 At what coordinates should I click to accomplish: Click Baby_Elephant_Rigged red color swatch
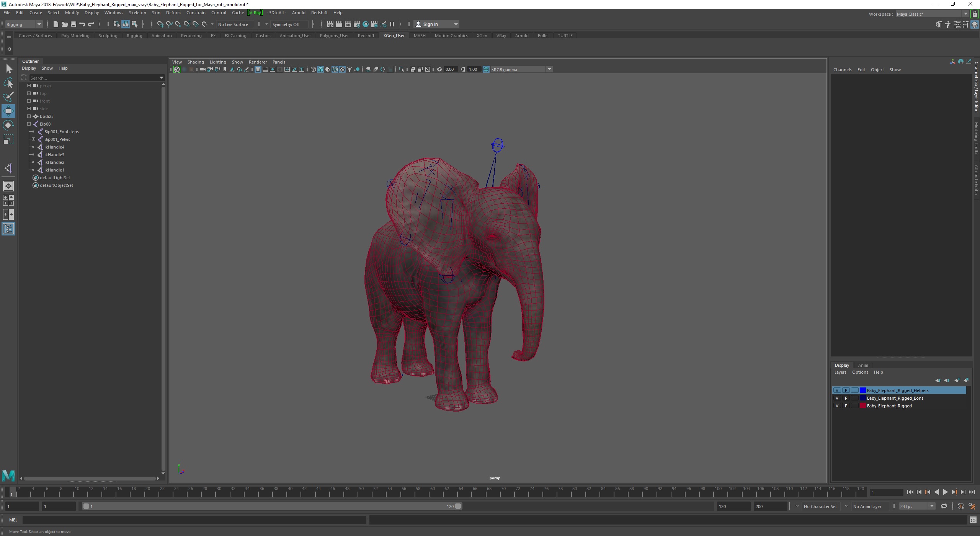863,406
